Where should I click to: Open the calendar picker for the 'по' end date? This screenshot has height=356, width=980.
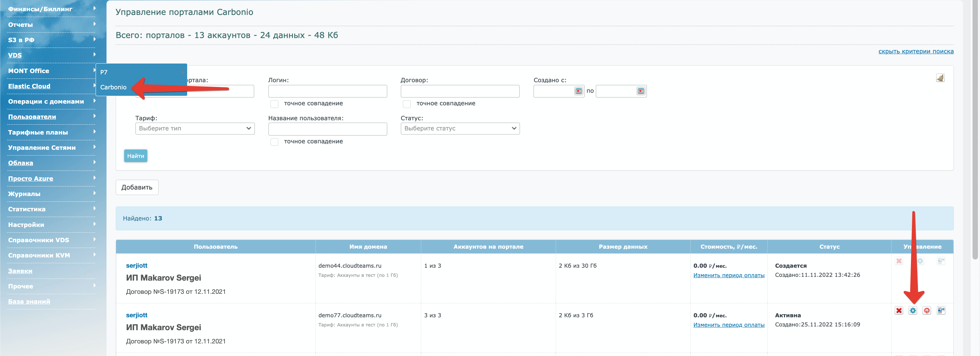(641, 91)
